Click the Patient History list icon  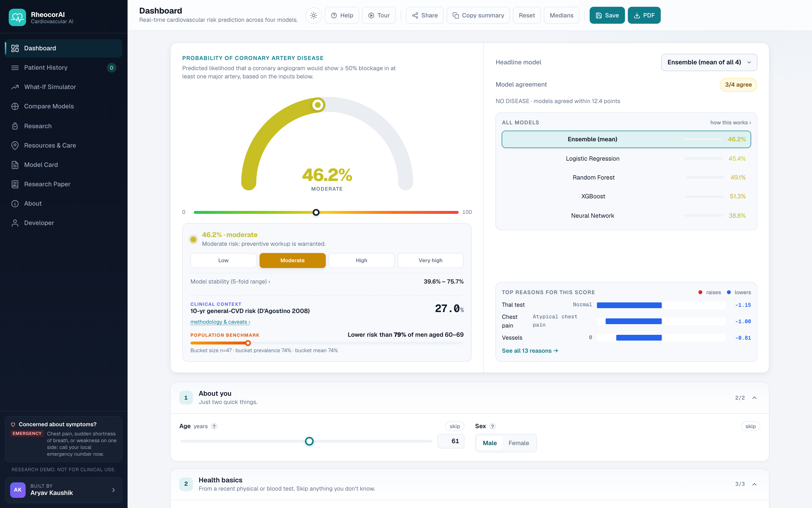pyautogui.click(x=15, y=67)
